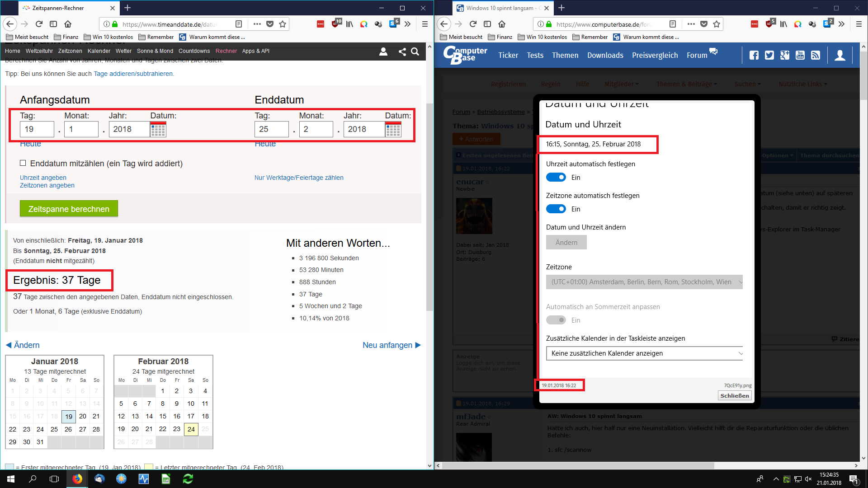Open the end date calendar picker icon
Image resolution: width=868 pixels, height=488 pixels.
coord(393,130)
